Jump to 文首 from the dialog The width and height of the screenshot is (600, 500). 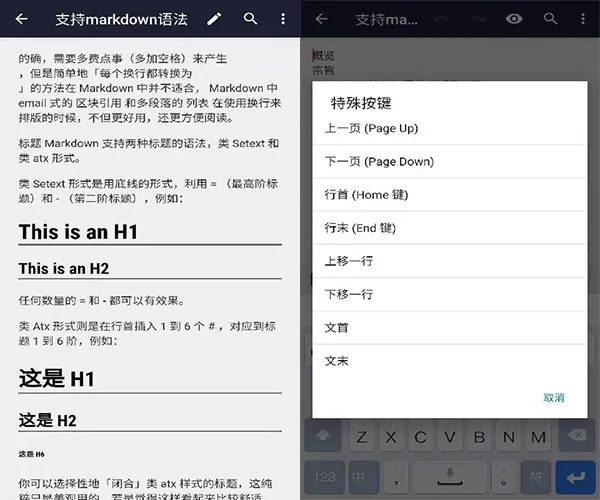(450, 328)
